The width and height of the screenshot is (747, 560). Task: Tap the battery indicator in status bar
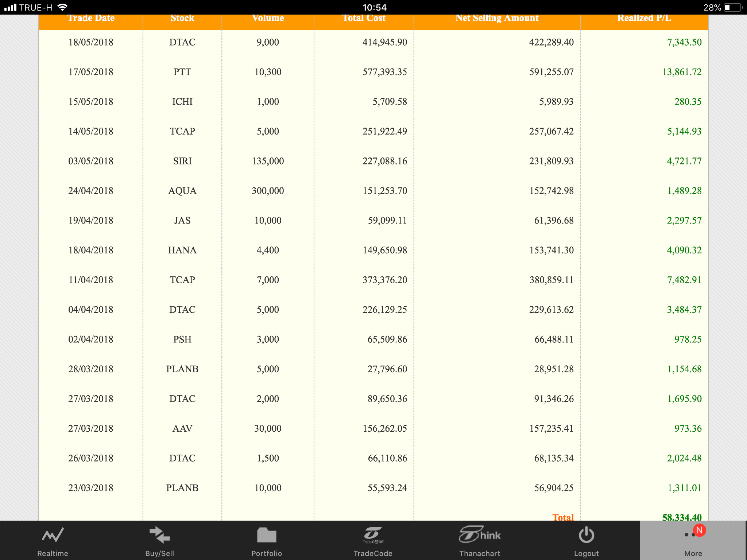[x=733, y=7]
